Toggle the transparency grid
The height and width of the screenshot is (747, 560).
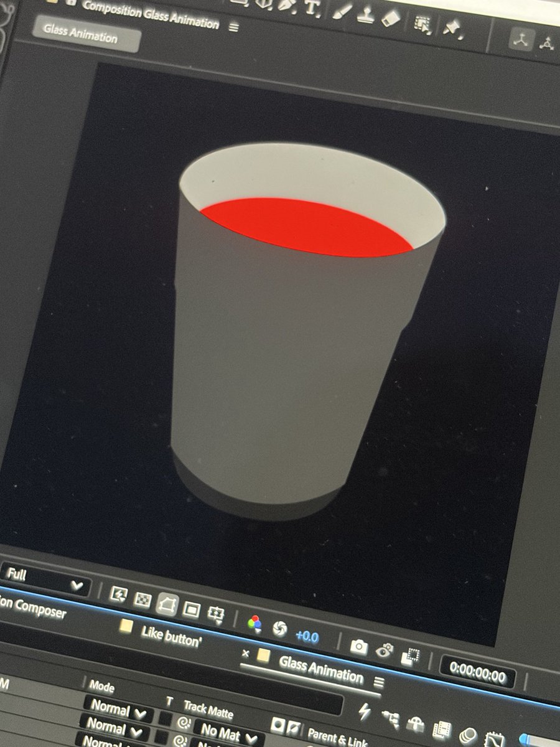(143, 599)
